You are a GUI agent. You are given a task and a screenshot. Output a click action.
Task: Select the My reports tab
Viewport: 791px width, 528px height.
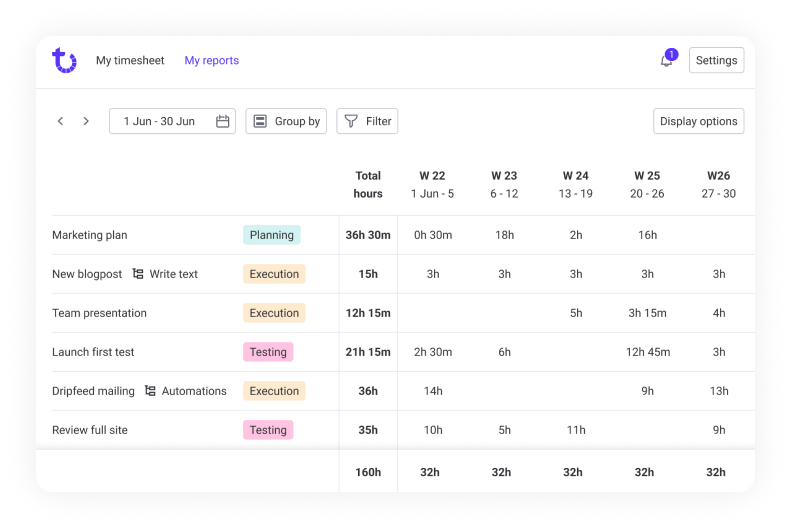point(211,60)
